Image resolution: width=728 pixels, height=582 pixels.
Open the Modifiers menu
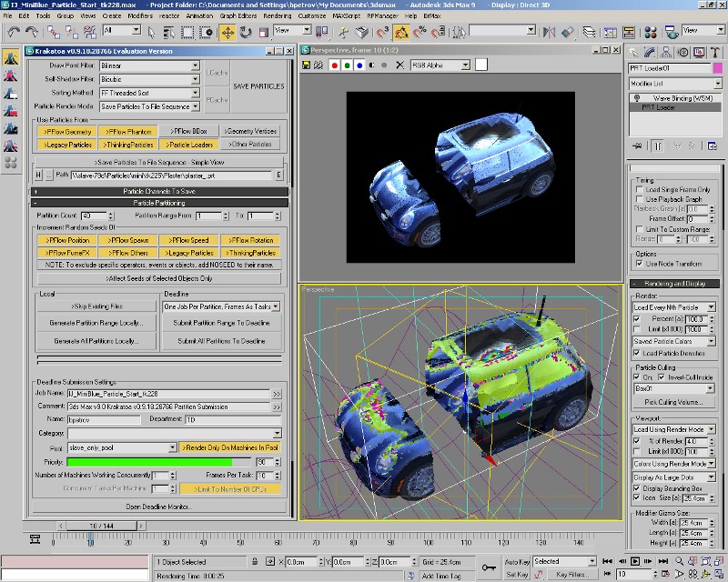tap(140, 15)
